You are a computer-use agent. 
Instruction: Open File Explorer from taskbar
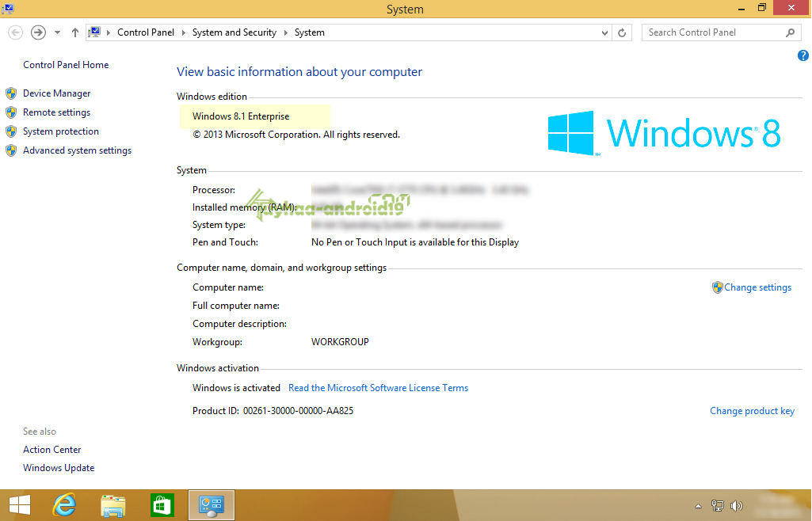click(x=113, y=505)
